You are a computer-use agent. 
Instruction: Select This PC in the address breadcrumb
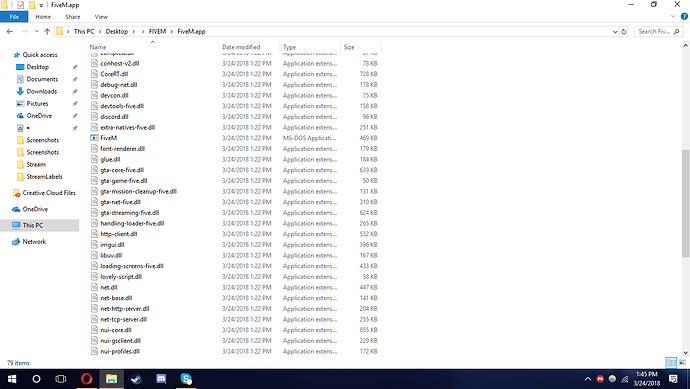[x=84, y=32]
